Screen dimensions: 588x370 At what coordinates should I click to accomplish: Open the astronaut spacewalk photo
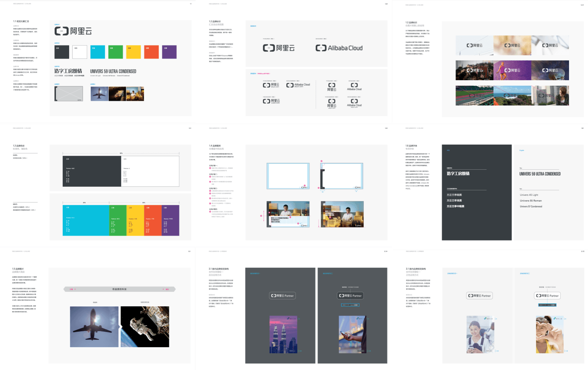click(145, 327)
